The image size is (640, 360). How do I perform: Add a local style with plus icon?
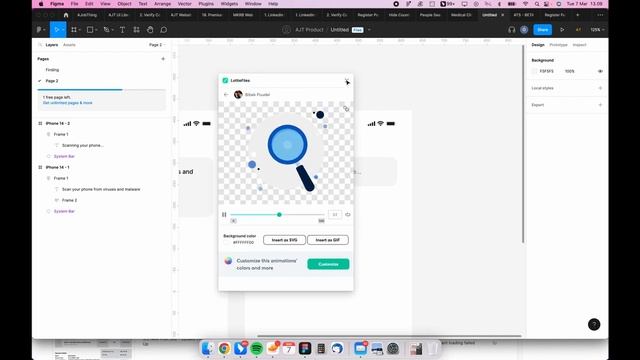click(x=600, y=88)
